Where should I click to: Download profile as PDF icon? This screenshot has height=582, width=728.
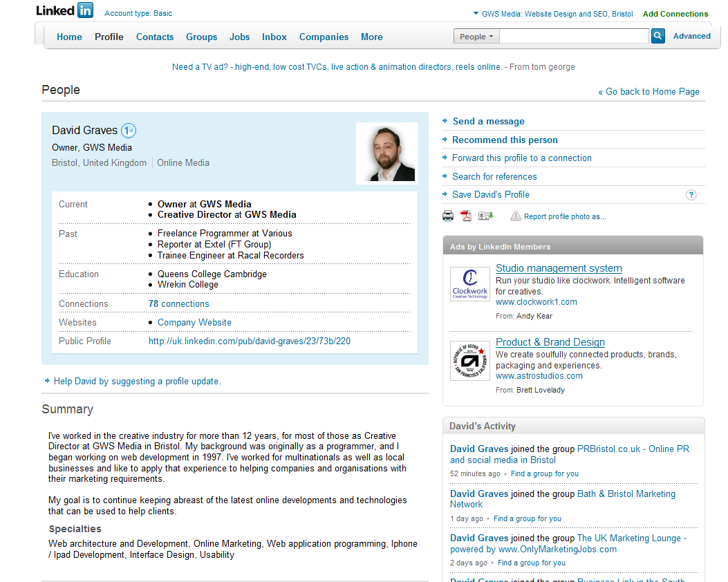click(x=467, y=216)
